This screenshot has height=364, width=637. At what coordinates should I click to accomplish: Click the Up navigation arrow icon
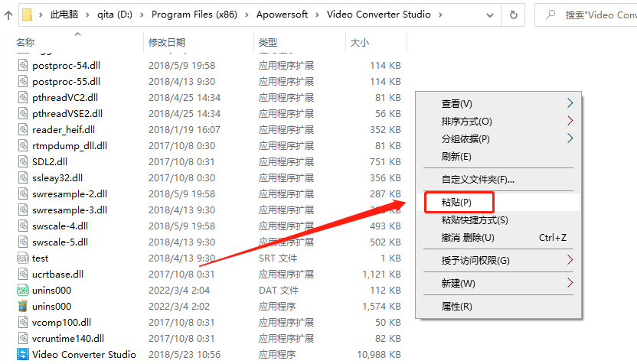[8, 15]
